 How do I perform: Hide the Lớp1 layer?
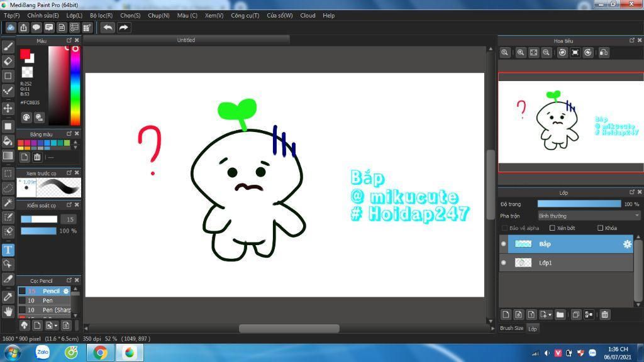(504, 263)
